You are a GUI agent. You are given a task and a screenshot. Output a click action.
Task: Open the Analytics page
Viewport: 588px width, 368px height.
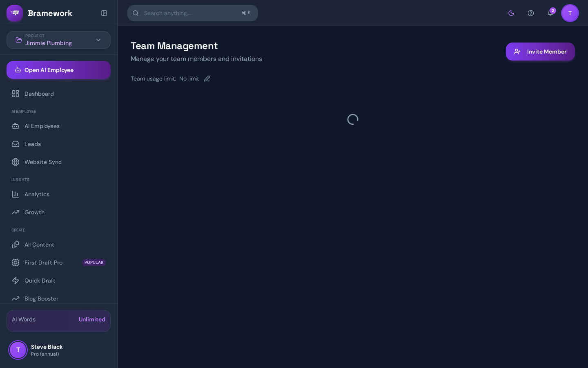(58, 194)
